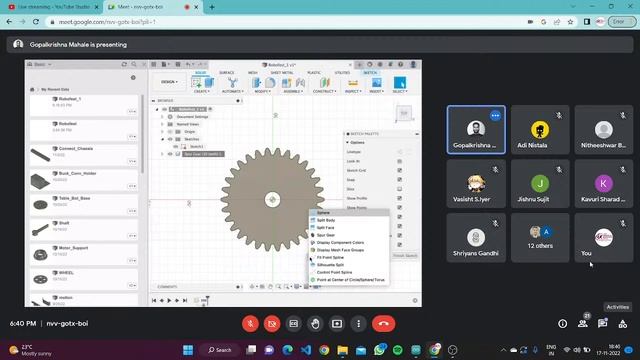Switch to the SKETCH tab

(x=370, y=73)
